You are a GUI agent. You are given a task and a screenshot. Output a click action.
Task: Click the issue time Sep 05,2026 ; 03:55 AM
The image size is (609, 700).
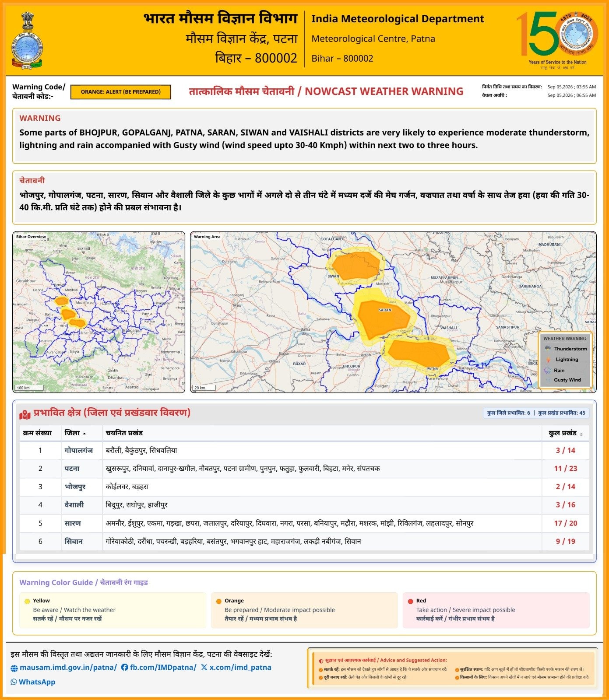(571, 87)
